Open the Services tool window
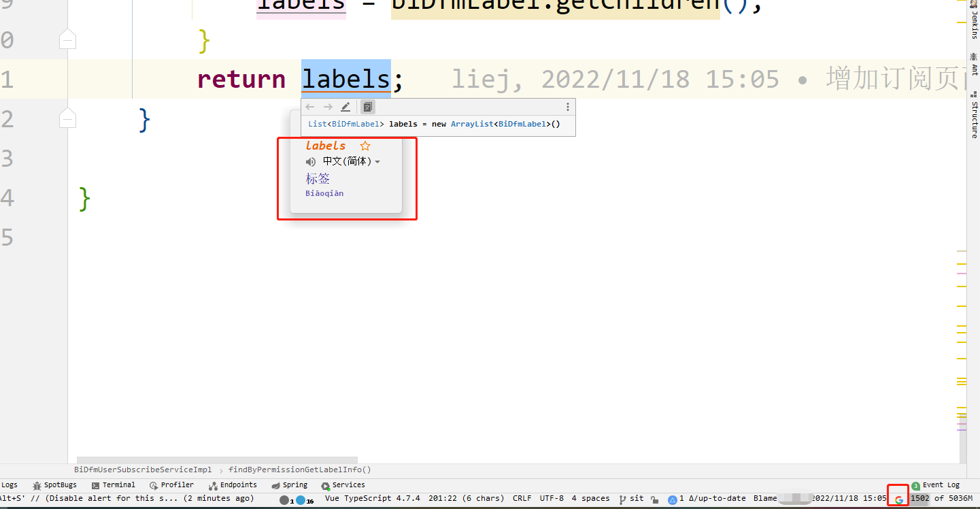980x509 pixels. tap(343, 485)
